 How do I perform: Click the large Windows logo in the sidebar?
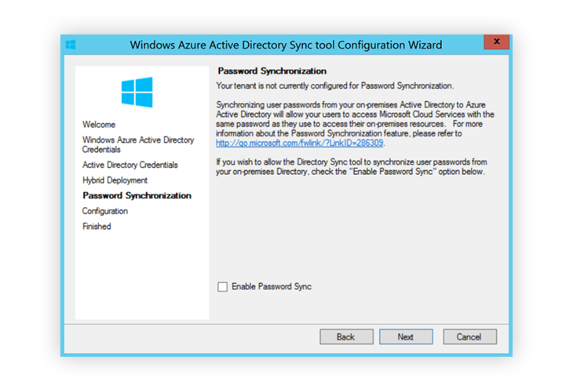click(x=137, y=92)
